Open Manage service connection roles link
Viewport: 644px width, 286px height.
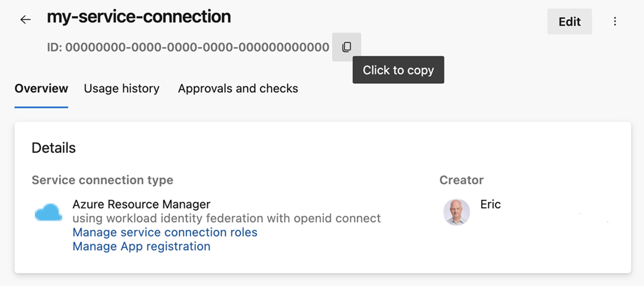click(165, 232)
